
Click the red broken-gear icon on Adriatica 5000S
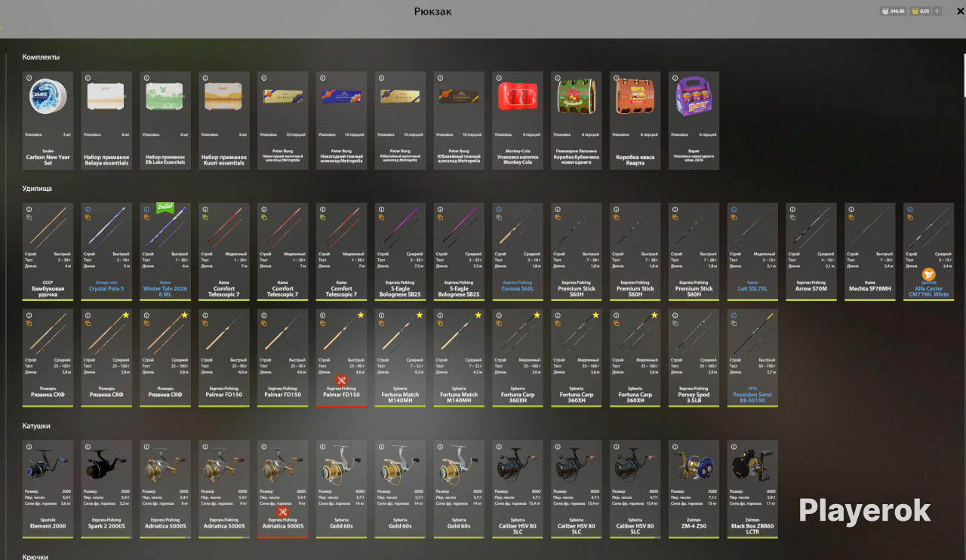click(283, 512)
